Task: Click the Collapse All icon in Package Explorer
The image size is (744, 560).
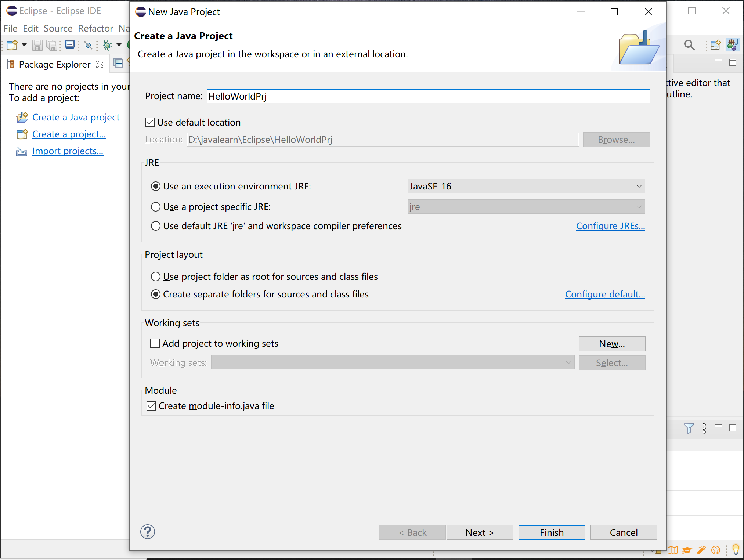Action: click(x=118, y=63)
